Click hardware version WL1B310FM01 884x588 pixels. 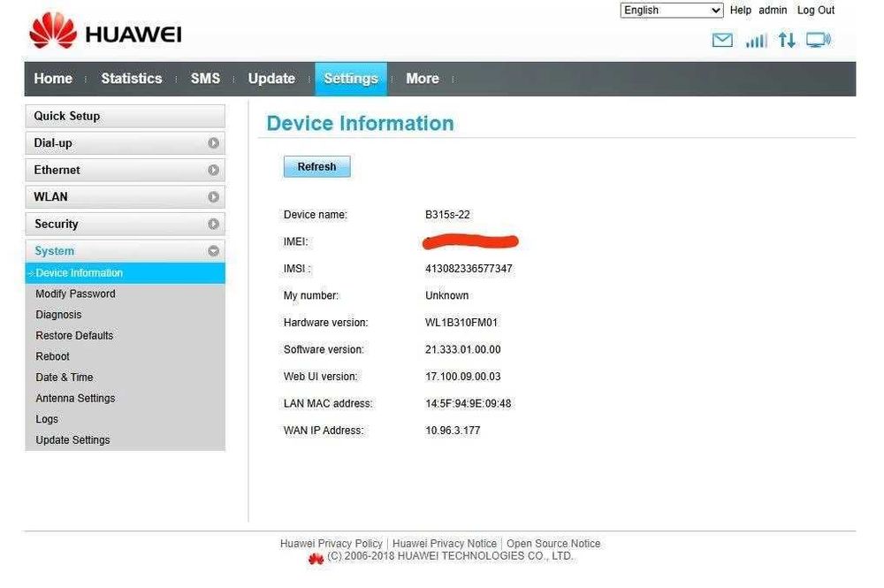[461, 323]
